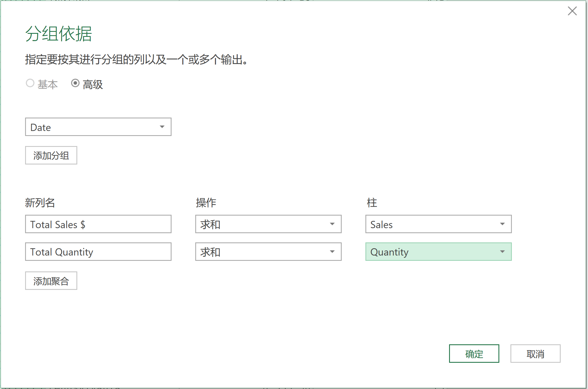Image resolution: width=588 pixels, height=389 pixels.
Task: Click the 添加聚合 button
Action: [51, 281]
